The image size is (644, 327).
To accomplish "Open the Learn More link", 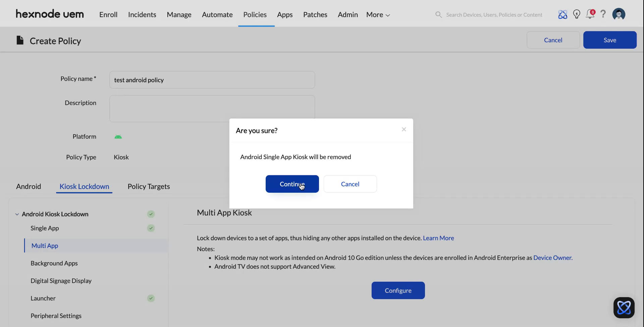I will (438, 238).
